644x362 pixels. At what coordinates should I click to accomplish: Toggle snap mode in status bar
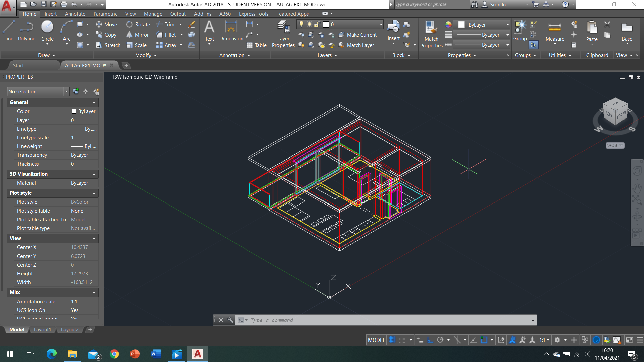402,340
